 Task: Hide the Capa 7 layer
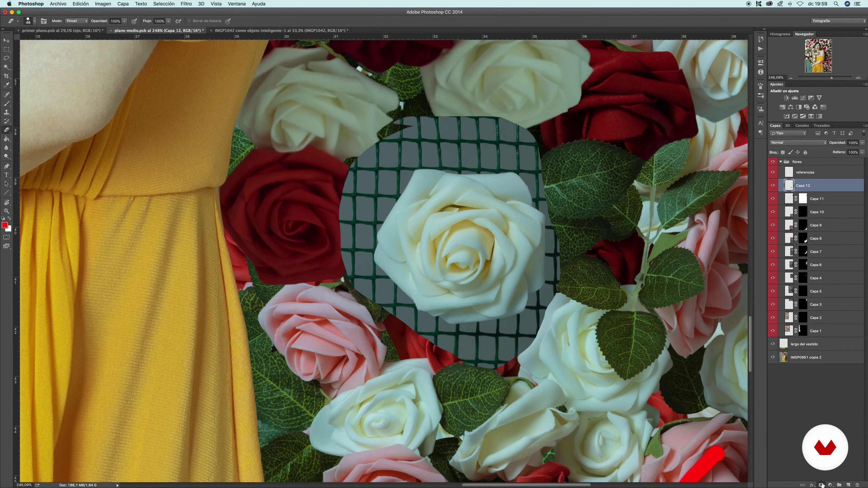coord(773,252)
